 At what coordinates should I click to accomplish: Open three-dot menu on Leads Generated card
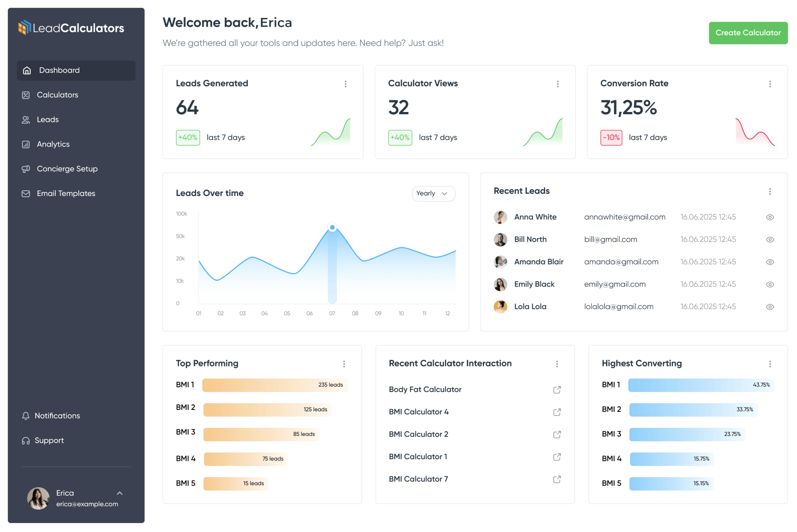click(346, 84)
